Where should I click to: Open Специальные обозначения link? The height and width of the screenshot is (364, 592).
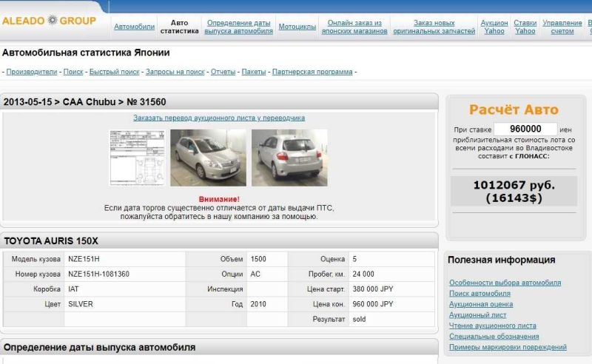tap(494, 337)
